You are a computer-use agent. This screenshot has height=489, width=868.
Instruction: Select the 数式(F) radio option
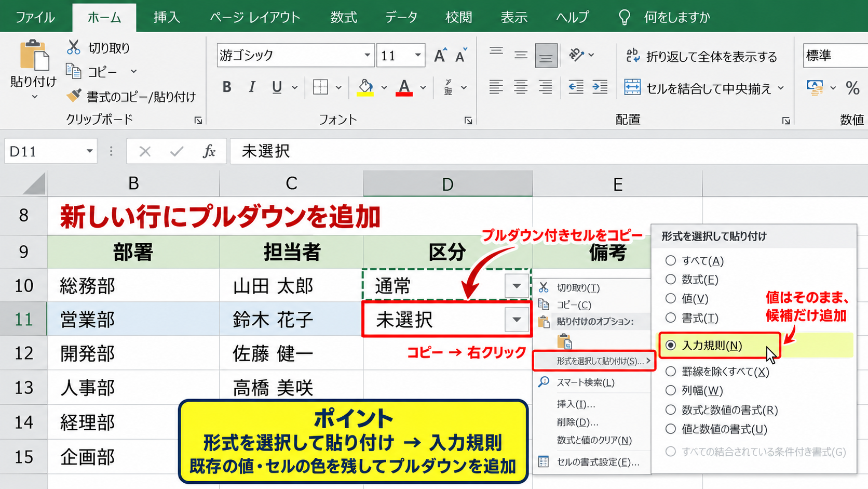click(671, 280)
